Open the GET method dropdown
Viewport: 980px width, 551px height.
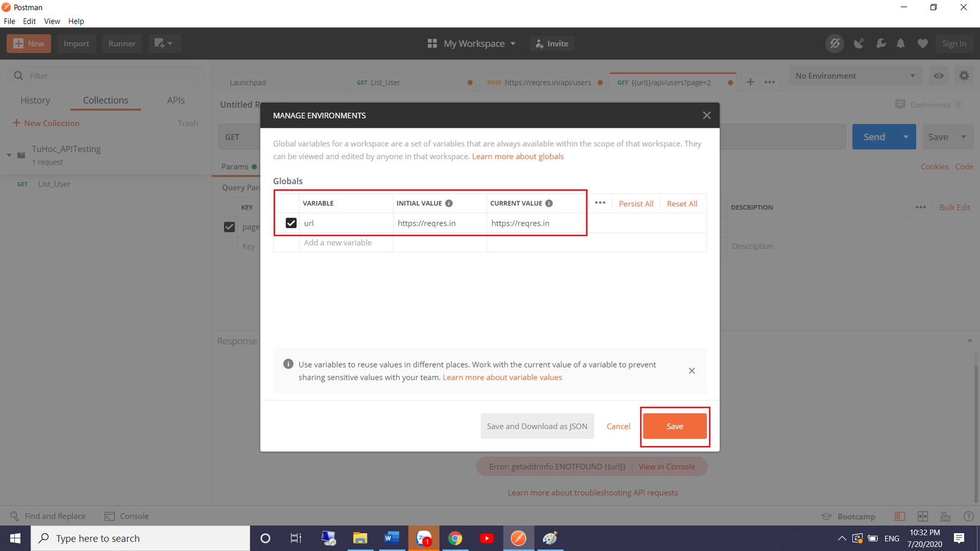(239, 137)
